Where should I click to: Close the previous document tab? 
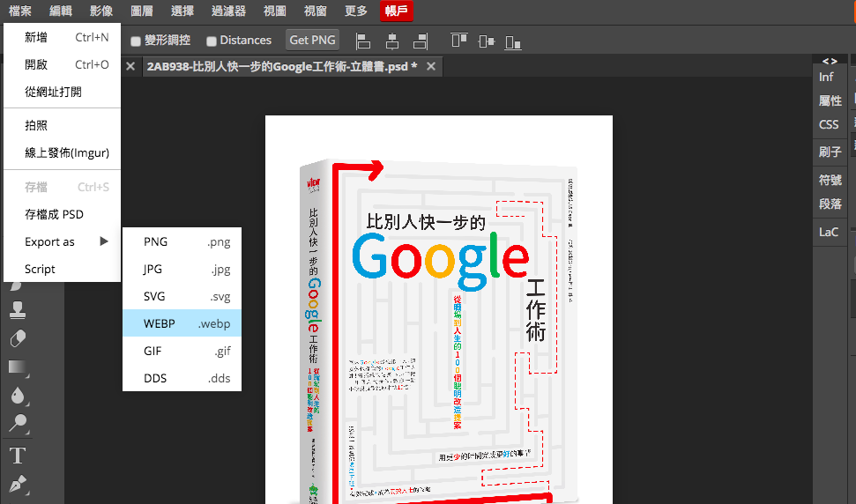pyautogui.click(x=130, y=67)
